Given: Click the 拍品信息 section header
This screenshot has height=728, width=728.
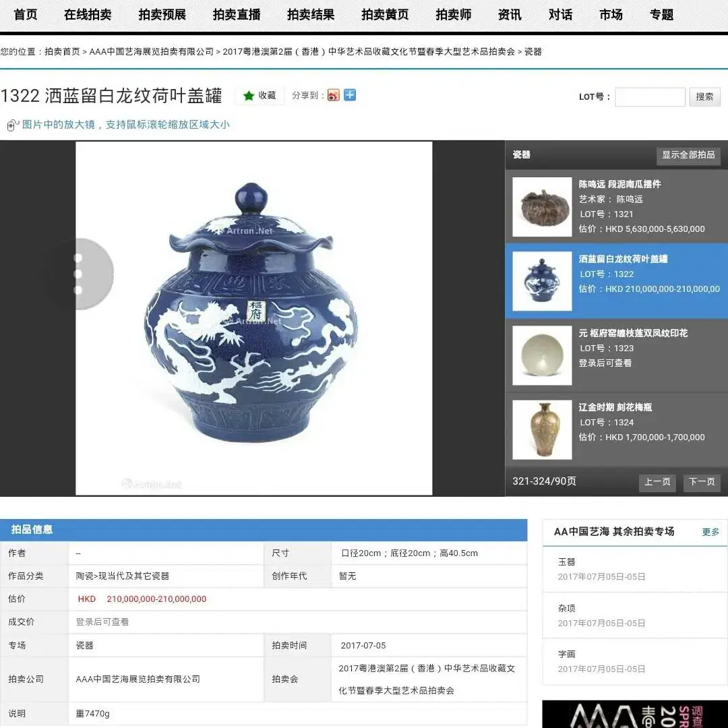Looking at the screenshot, I should click(x=264, y=530).
